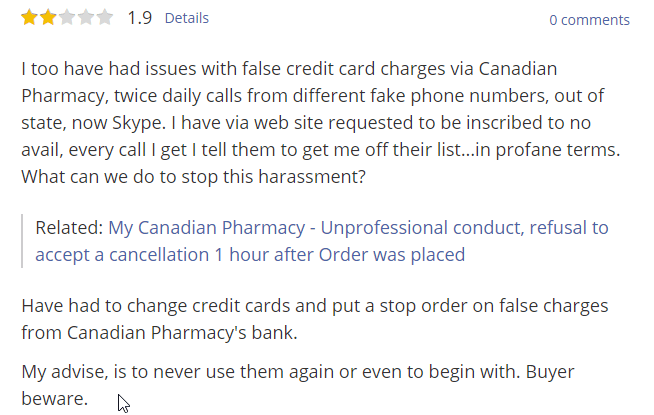This screenshot has width=654, height=415.
Task: Click sentence "What can we do to stop this harassment?"
Action: 194,177
